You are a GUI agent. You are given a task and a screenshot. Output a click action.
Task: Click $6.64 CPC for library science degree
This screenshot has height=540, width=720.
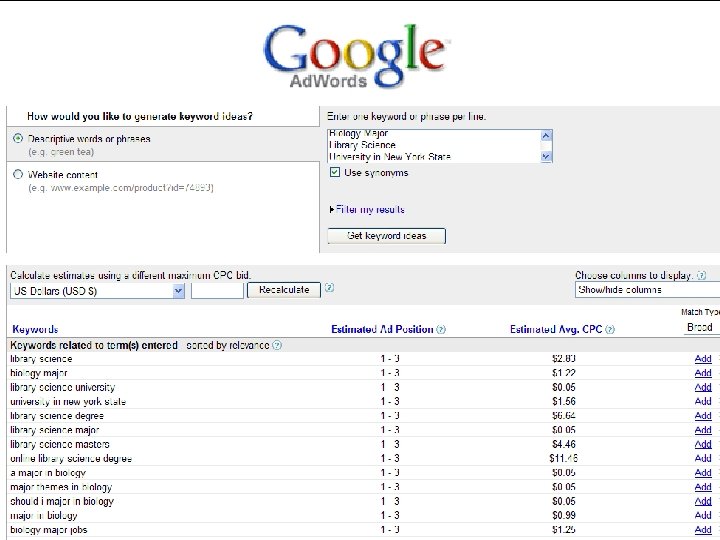point(563,416)
